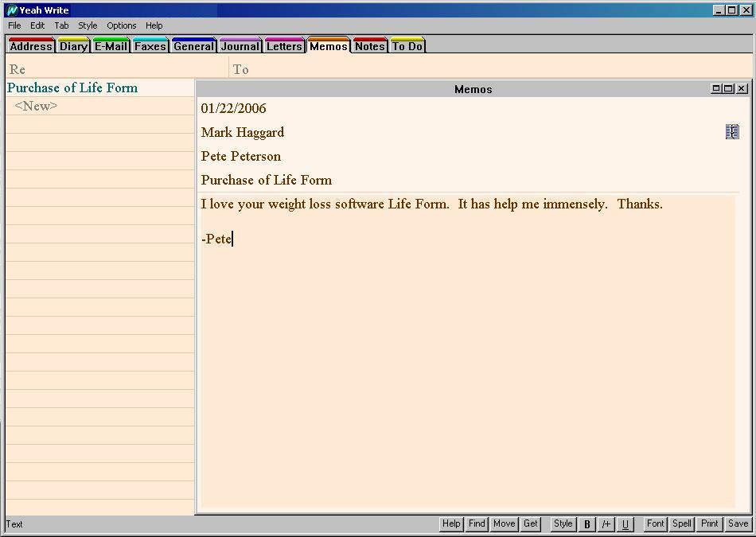Viewport: 756px width, 537px height.
Task: Toggle underline formatting with U button
Action: 625,524
